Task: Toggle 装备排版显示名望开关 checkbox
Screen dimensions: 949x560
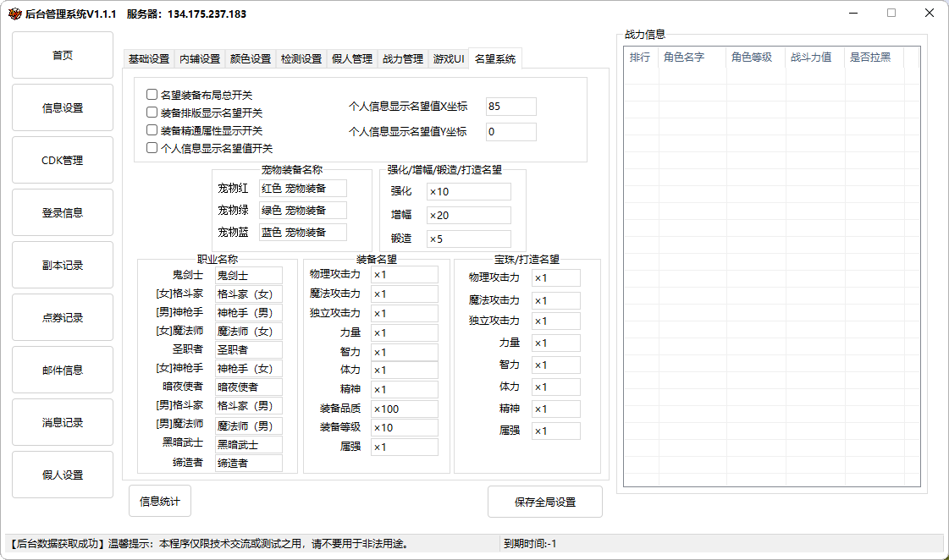Action: pos(152,113)
